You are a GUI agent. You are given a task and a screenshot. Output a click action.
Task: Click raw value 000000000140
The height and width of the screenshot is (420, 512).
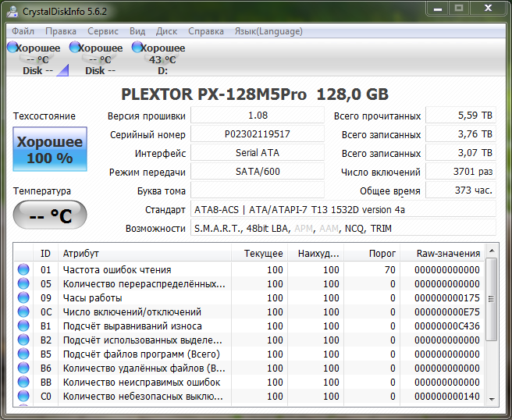(x=447, y=396)
